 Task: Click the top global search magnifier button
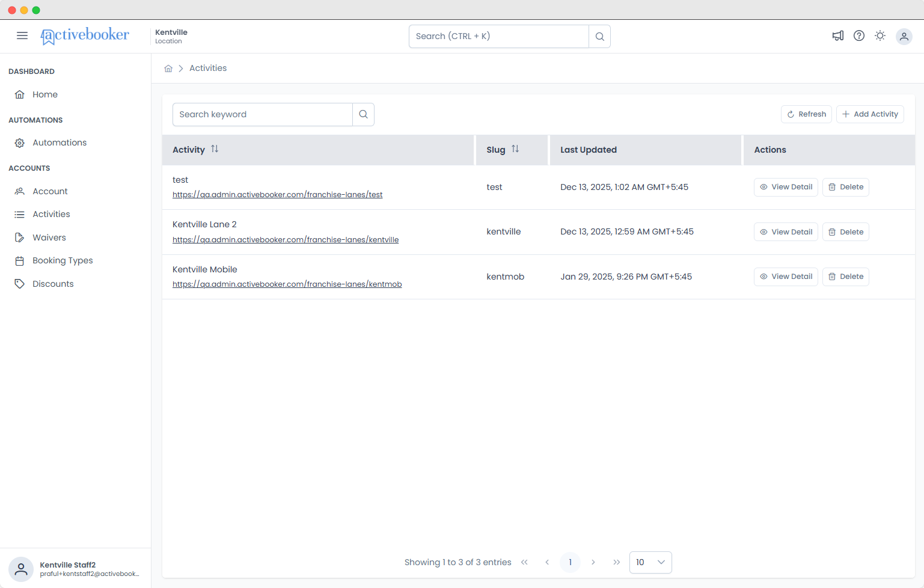point(599,36)
